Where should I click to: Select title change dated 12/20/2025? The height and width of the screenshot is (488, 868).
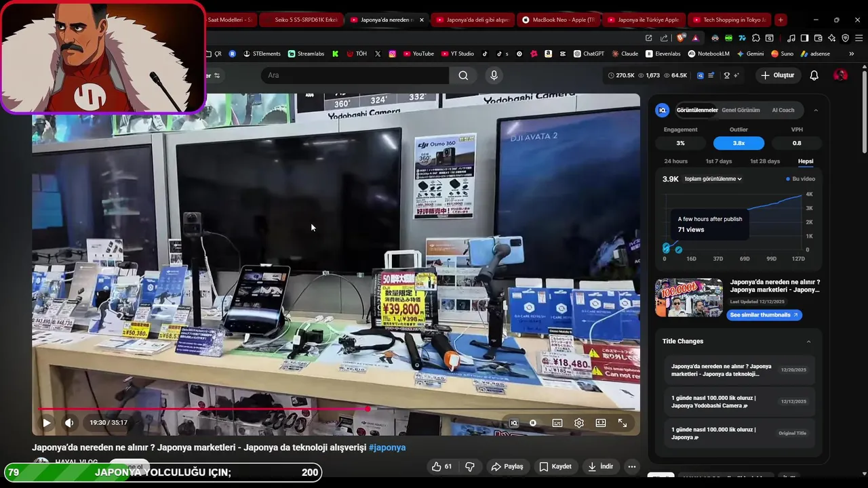(x=738, y=370)
